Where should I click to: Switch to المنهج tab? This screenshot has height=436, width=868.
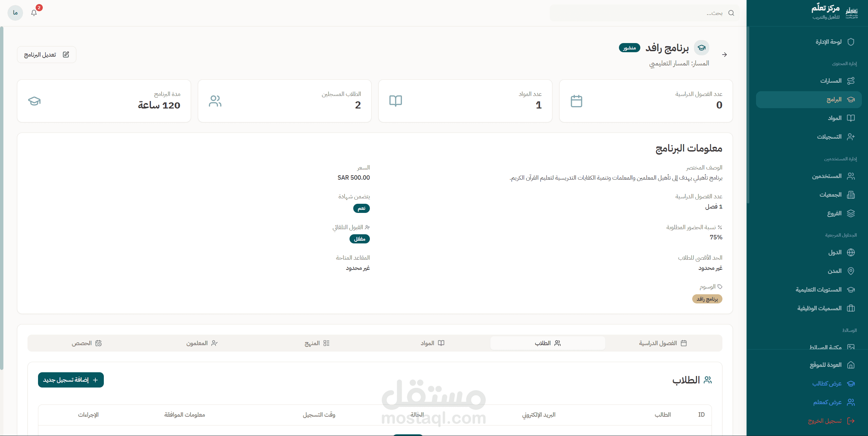coord(317,343)
